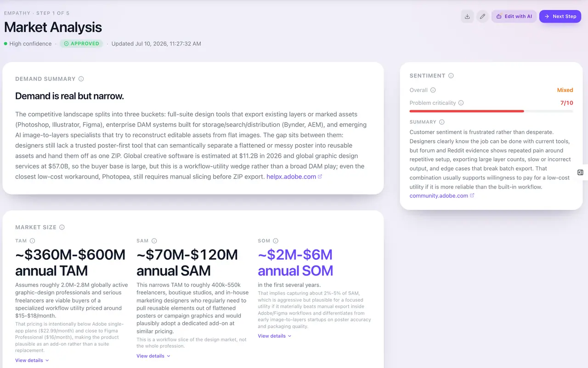Open Edit with AI
The width and height of the screenshot is (588, 368).
point(514,17)
